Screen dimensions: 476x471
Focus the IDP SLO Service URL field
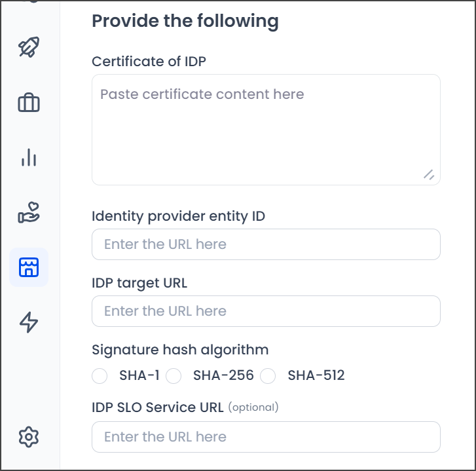(266, 437)
